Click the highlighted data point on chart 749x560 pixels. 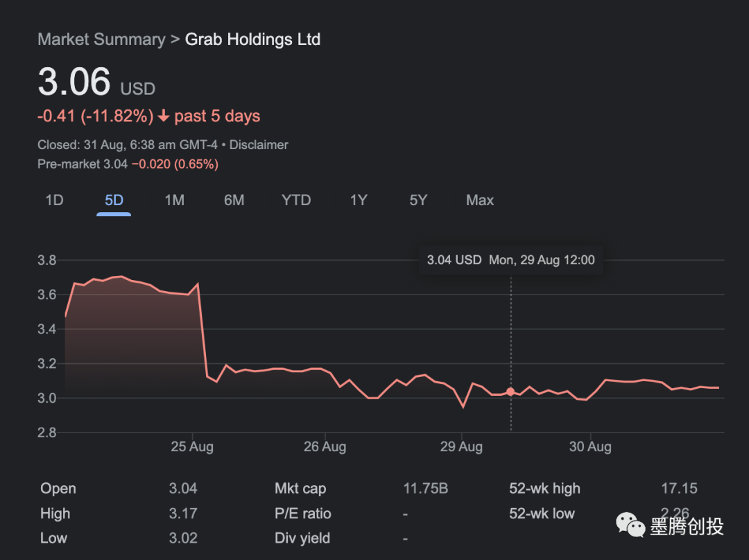(511, 392)
